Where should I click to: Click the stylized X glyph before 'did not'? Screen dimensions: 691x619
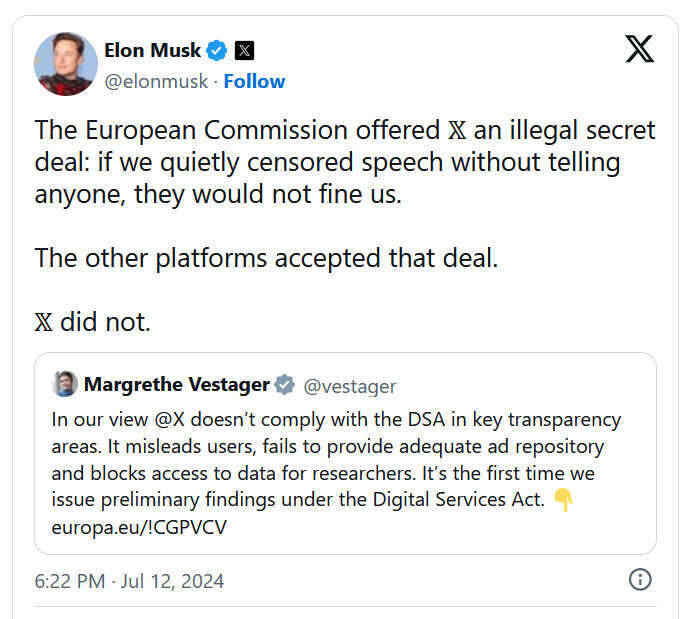(44, 323)
